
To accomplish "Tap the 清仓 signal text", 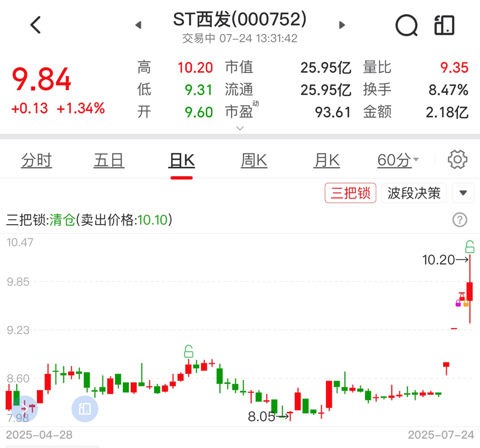I will tap(62, 220).
